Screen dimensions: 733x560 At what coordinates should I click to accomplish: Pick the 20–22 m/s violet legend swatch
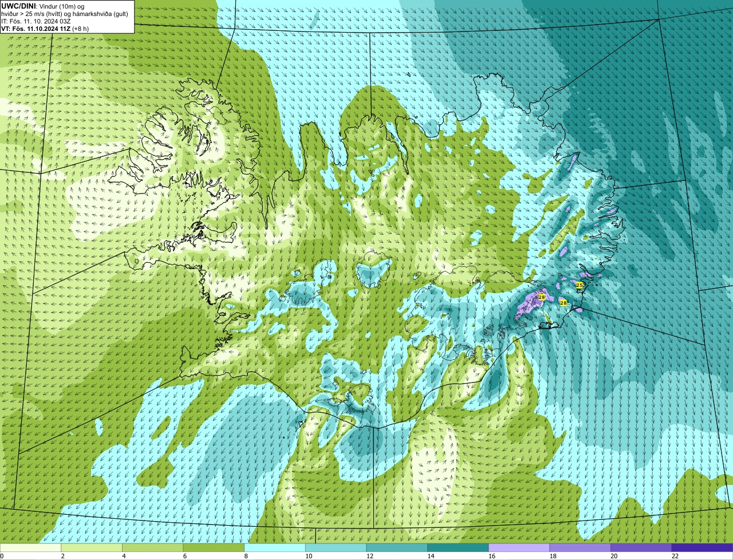(x=641, y=547)
